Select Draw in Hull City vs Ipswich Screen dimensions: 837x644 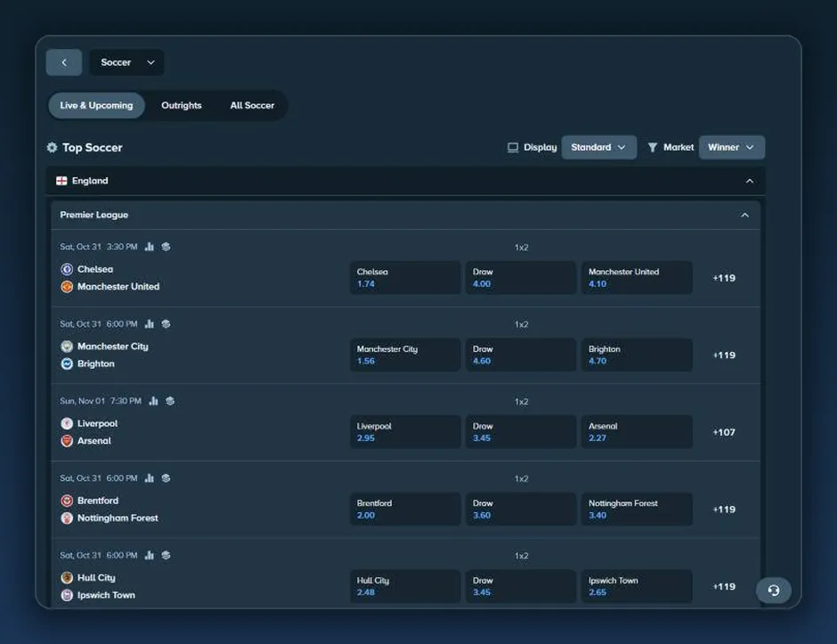[521, 586]
